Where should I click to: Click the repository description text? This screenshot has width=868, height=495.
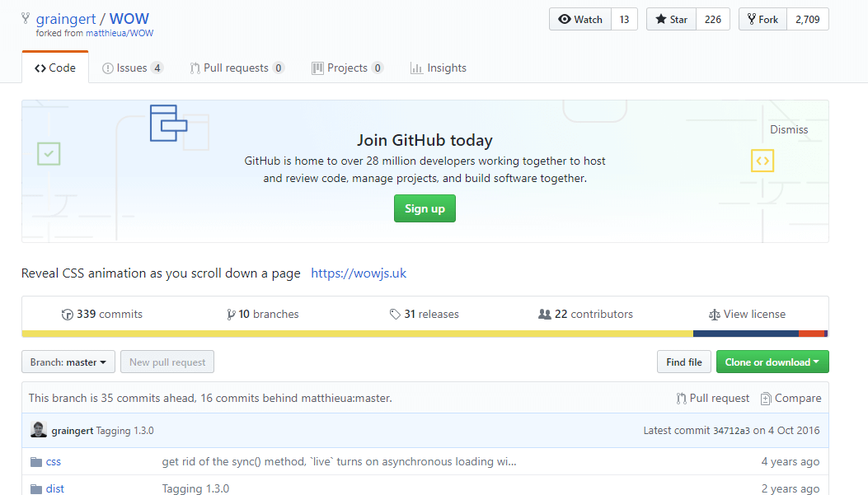[161, 273]
